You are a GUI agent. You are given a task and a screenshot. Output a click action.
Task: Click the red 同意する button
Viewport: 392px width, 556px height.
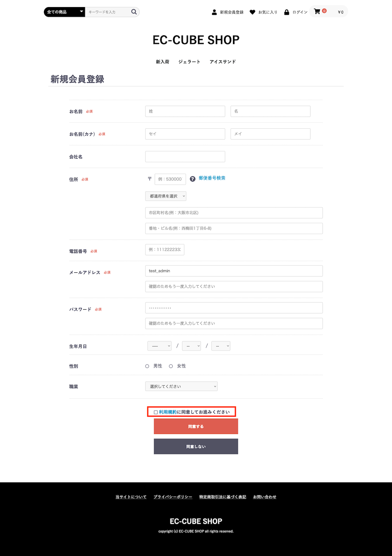[196, 426]
